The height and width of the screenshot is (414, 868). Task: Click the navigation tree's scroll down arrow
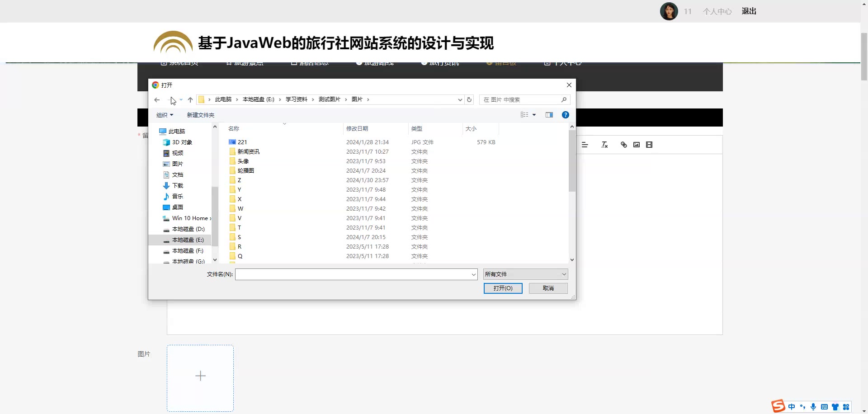pos(215,260)
